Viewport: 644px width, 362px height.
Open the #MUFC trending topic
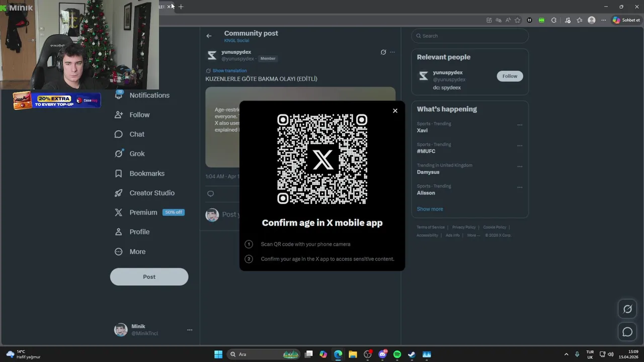tap(426, 151)
